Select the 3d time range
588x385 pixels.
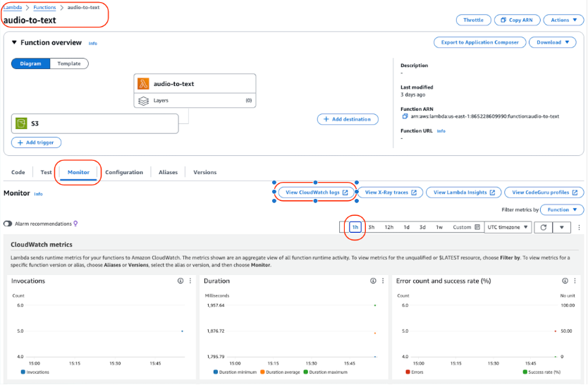tap(422, 227)
